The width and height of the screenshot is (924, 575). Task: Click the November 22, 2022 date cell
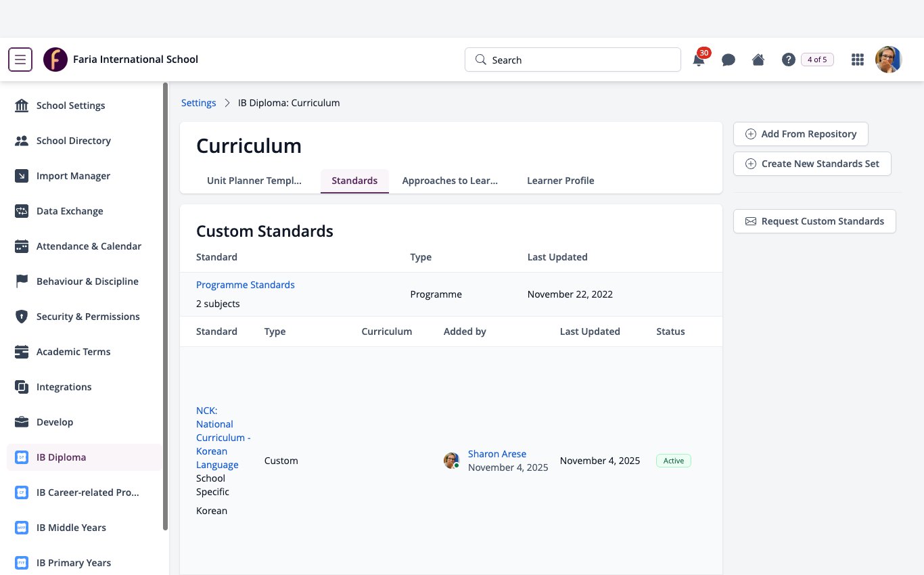(x=570, y=294)
